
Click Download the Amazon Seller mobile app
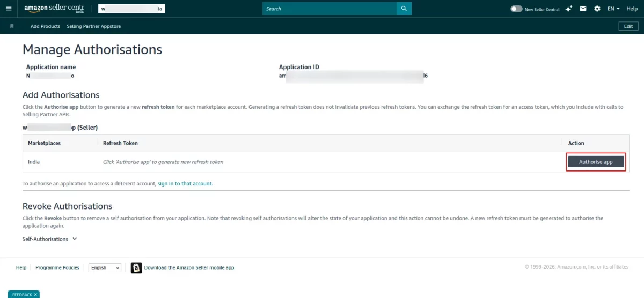189,267
